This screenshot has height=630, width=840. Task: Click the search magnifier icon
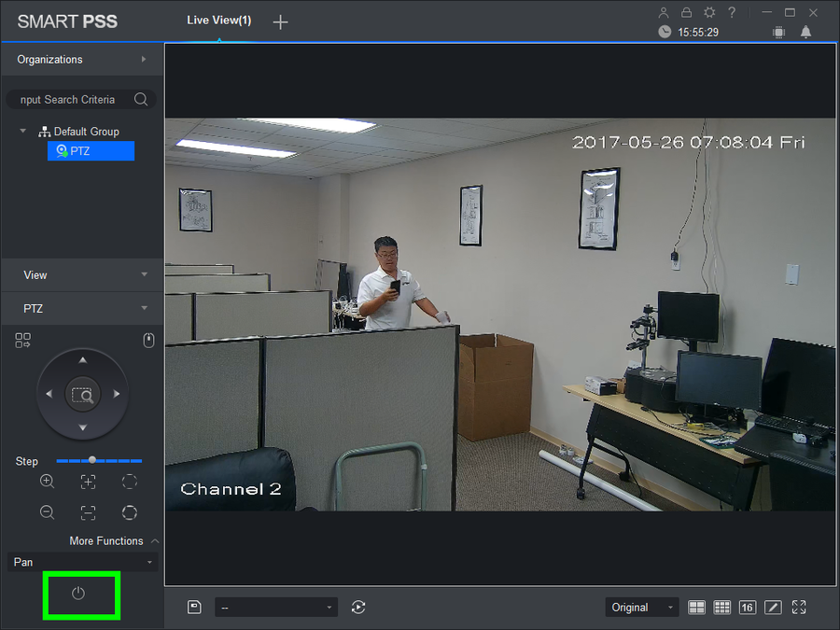pos(141,99)
